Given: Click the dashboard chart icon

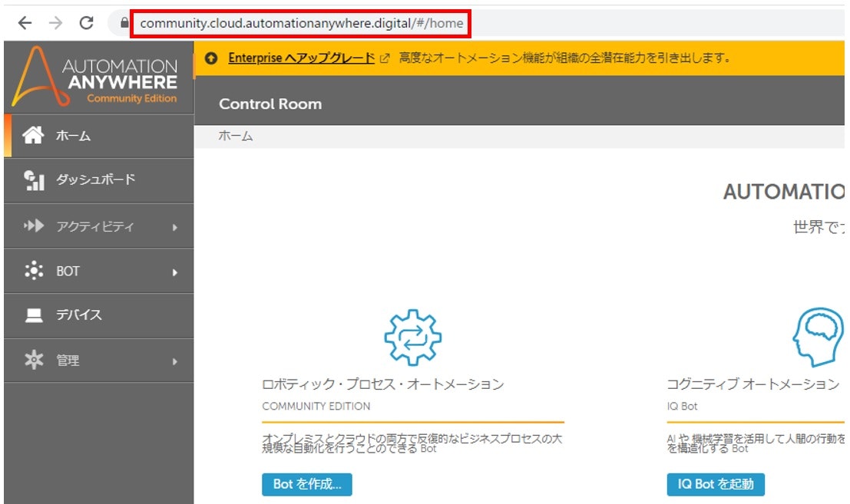Looking at the screenshot, I should point(34,180).
